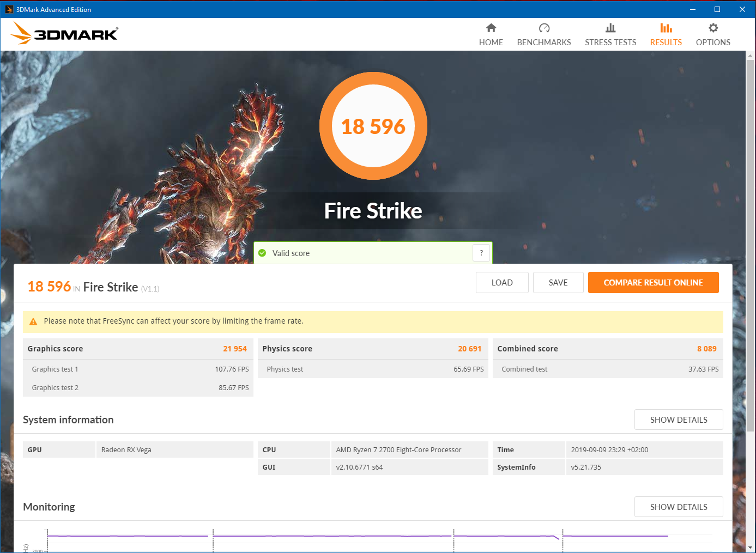756x553 pixels.
Task: Click the 18 596 score circle
Action: (373, 126)
